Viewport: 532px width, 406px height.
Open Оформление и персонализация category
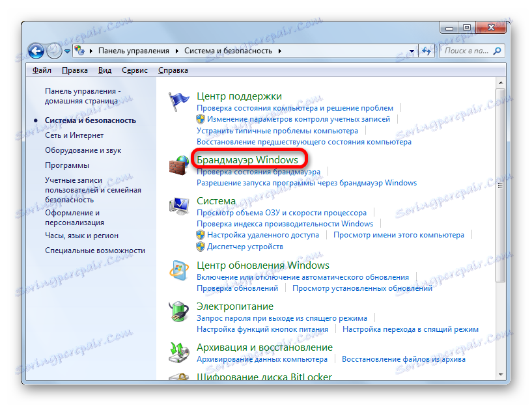point(75,217)
